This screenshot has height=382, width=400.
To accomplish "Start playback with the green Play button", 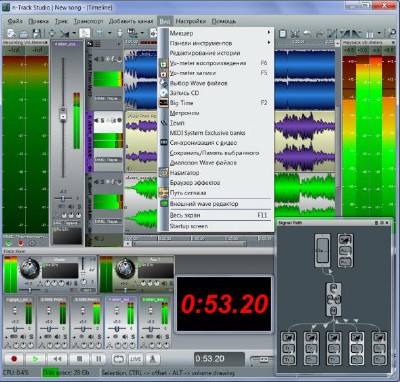I will pos(35,359).
